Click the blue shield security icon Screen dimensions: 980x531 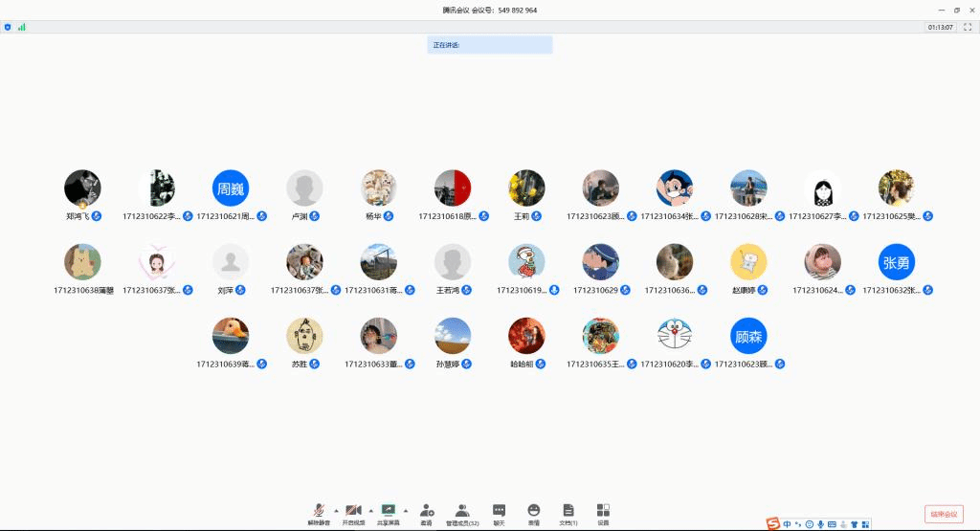[x=8, y=27]
